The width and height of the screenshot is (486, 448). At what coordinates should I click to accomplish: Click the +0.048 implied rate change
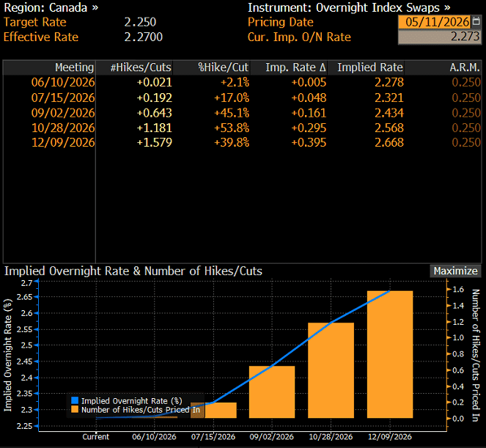pyautogui.click(x=309, y=98)
